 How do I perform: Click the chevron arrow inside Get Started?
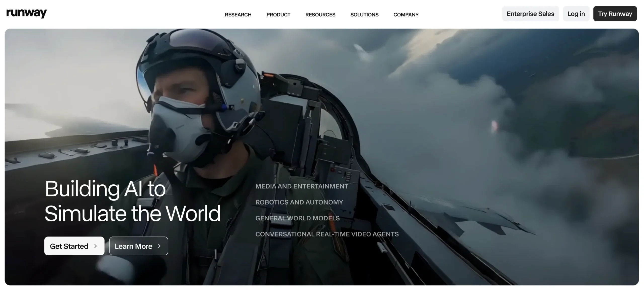click(x=96, y=246)
